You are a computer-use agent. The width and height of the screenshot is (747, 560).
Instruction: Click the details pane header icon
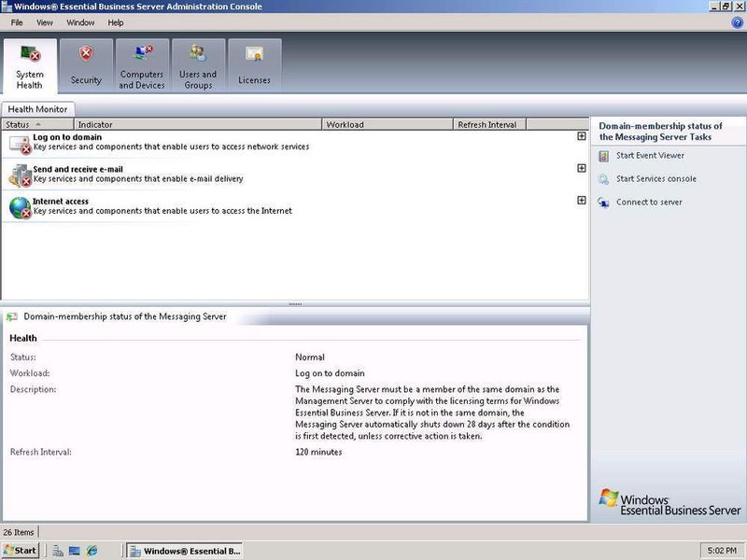coord(12,316)
